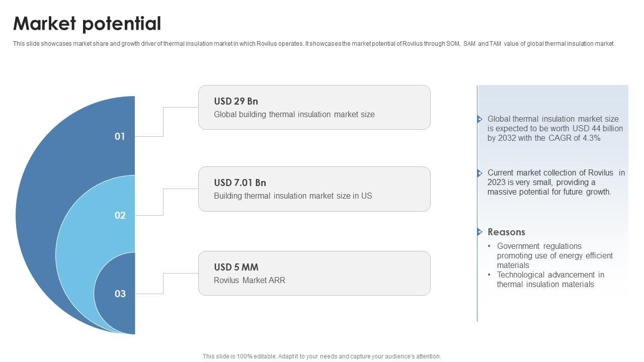
Task: Click the slide description text under the title
Action: [314, 44]
